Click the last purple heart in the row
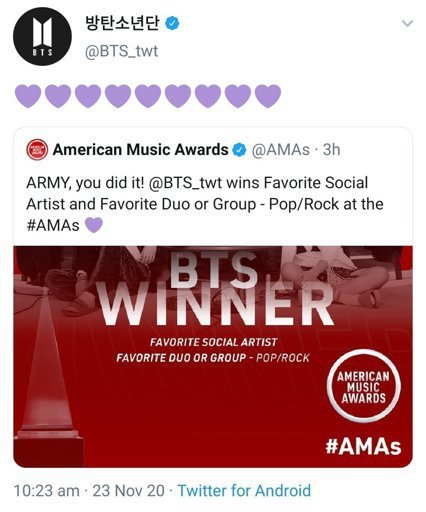Image resolution: width=426 pixels, height=512 pixels. (x=268, y=96)
